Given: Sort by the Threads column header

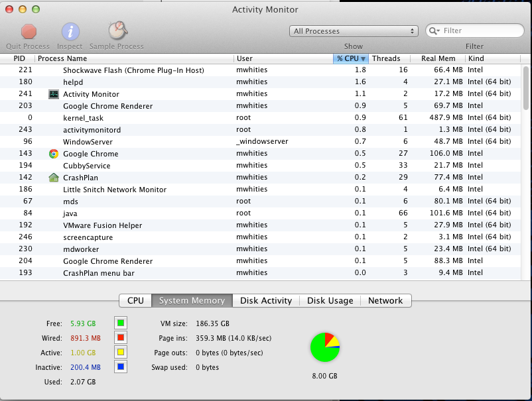Looking at the screenshot, I should tap(389, 58).
